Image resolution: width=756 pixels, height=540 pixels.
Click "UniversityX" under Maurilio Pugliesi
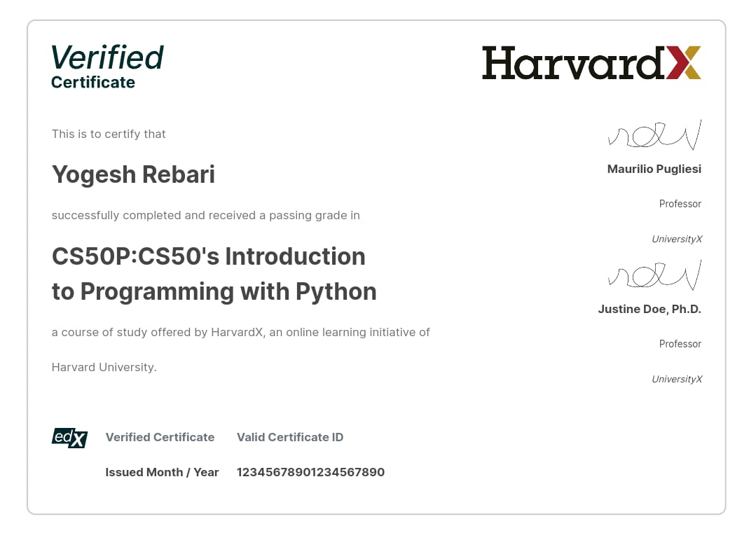click(x=677, y=239)
